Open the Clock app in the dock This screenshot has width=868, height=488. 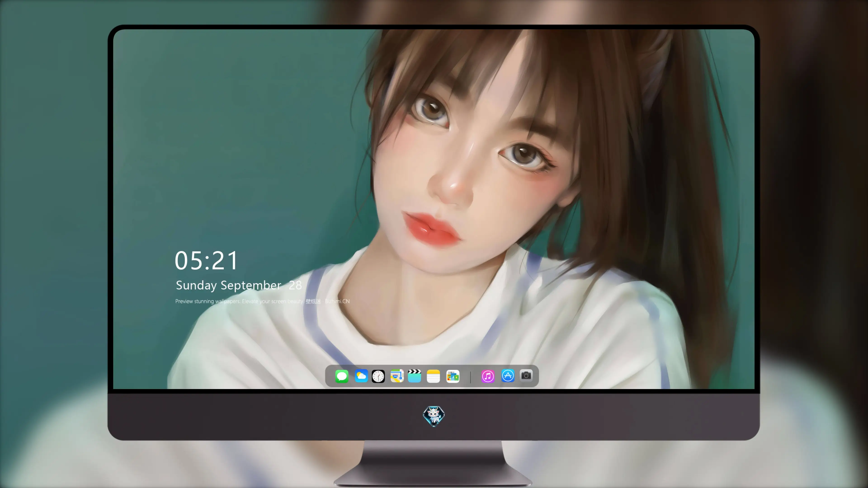378,376
